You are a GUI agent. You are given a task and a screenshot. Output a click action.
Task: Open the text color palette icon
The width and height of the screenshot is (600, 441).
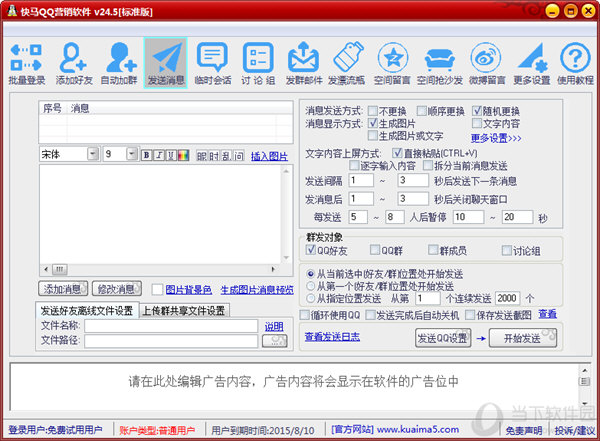[x=184, y=155]
